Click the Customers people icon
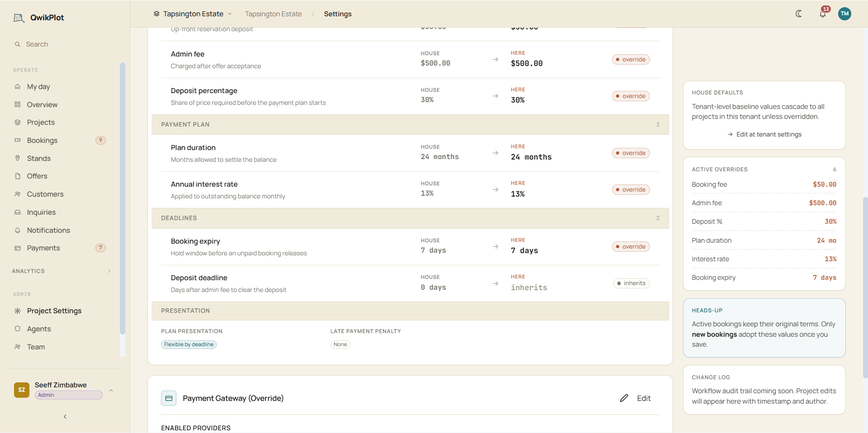 (x=18, y=194)
